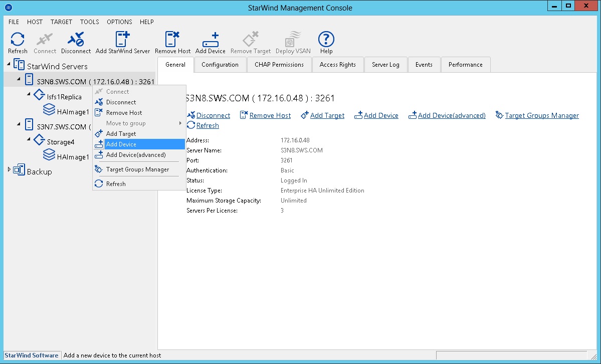
Task: Open Help from the toolbar icon
Action: pos(326,39)
